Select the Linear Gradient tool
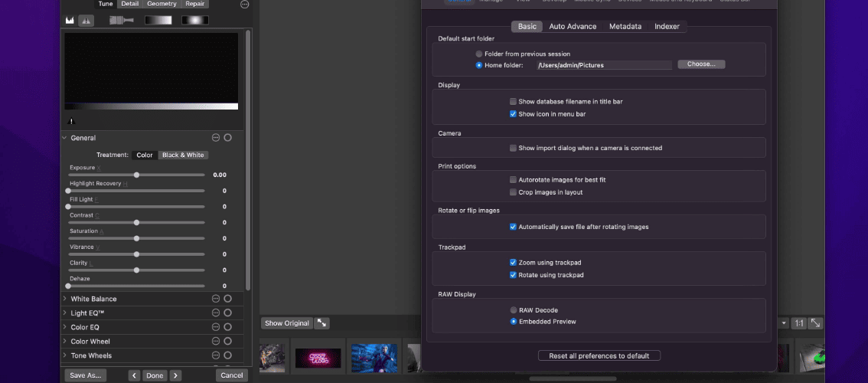The width and height of the screenshot is (868, 383). point(158,20)
